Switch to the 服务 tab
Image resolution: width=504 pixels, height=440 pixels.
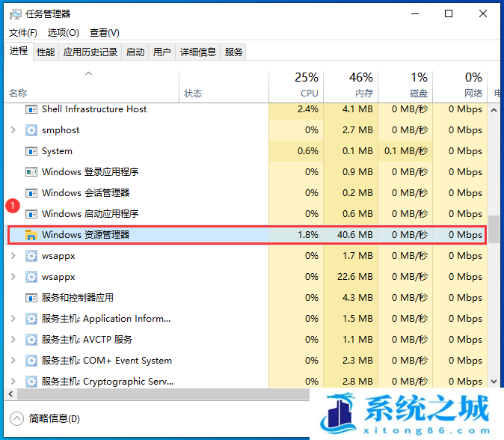click(x=233, y=52)
